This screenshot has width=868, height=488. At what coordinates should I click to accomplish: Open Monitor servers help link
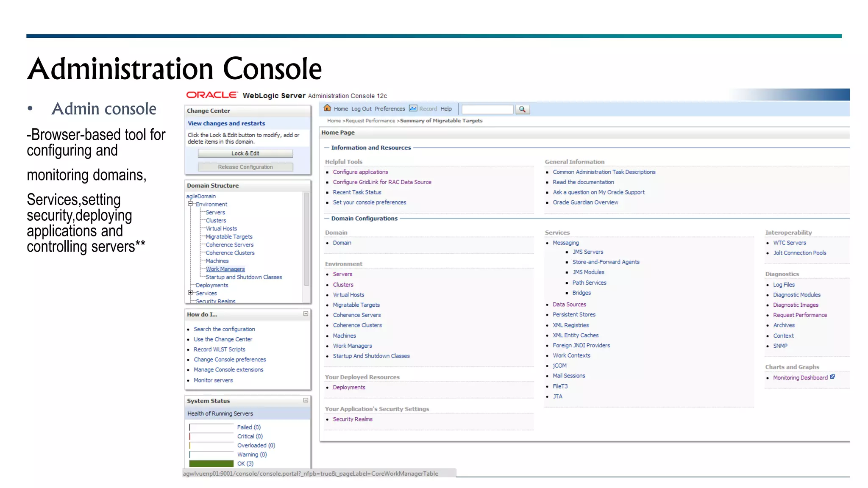coord(213,380)
